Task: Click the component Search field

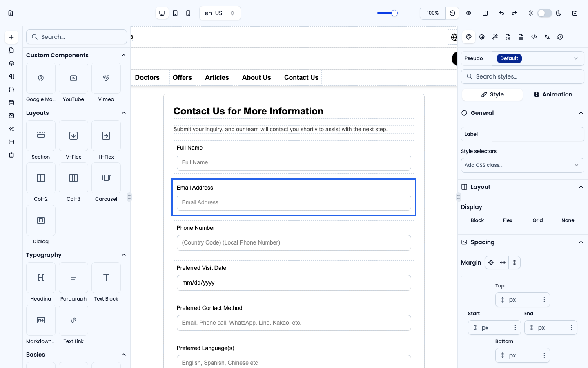Action: coord(77,37)
